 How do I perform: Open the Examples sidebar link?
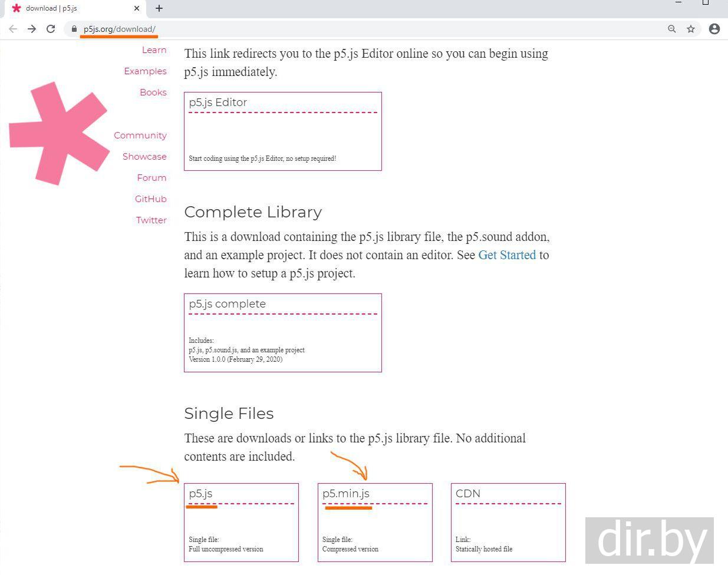click(x=145, y=71)
